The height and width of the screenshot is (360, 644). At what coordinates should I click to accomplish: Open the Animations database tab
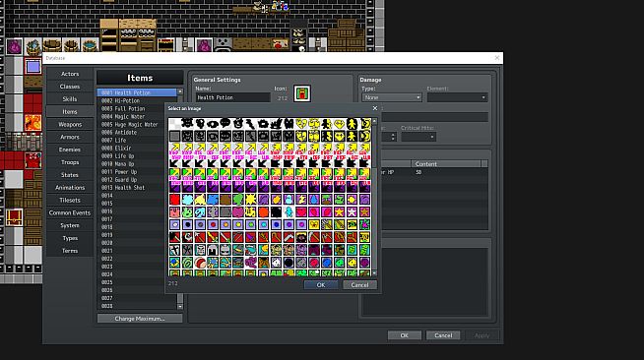[x=70, y=188]
